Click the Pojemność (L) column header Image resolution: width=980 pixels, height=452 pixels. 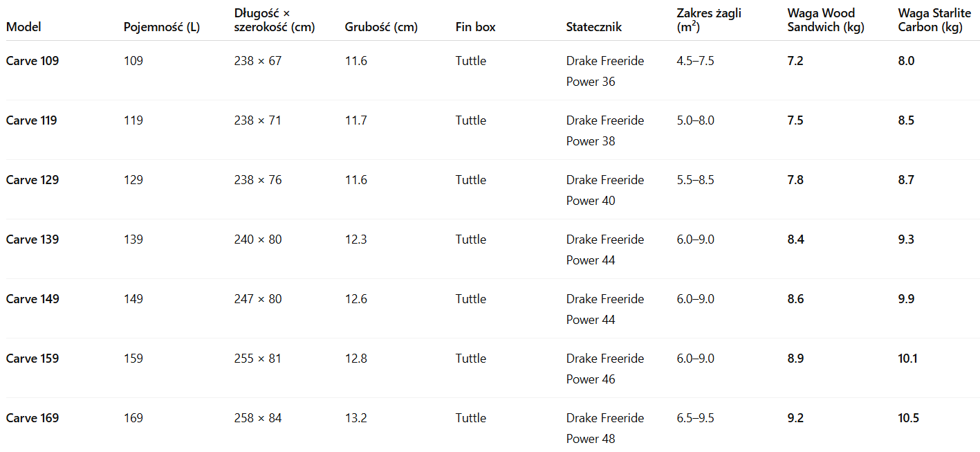[x=161, y=27]
